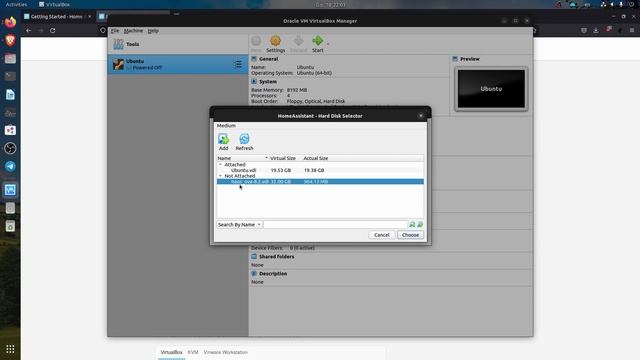Image resolution: width=640 pixels, height=360 pixels.
Task: Click the Preview panel header icon
Action: 455,59
